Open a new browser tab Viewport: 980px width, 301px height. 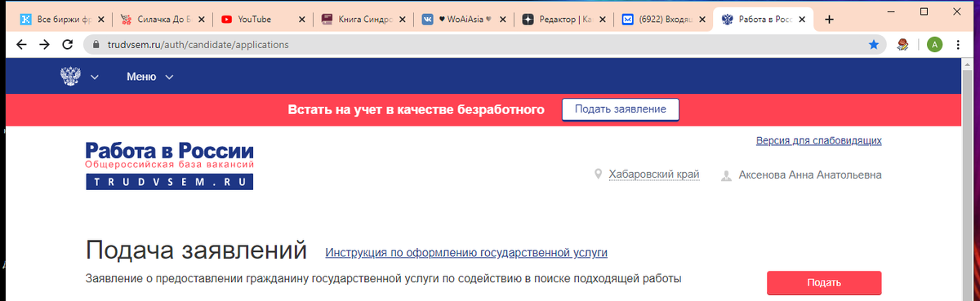click(830, 20)
